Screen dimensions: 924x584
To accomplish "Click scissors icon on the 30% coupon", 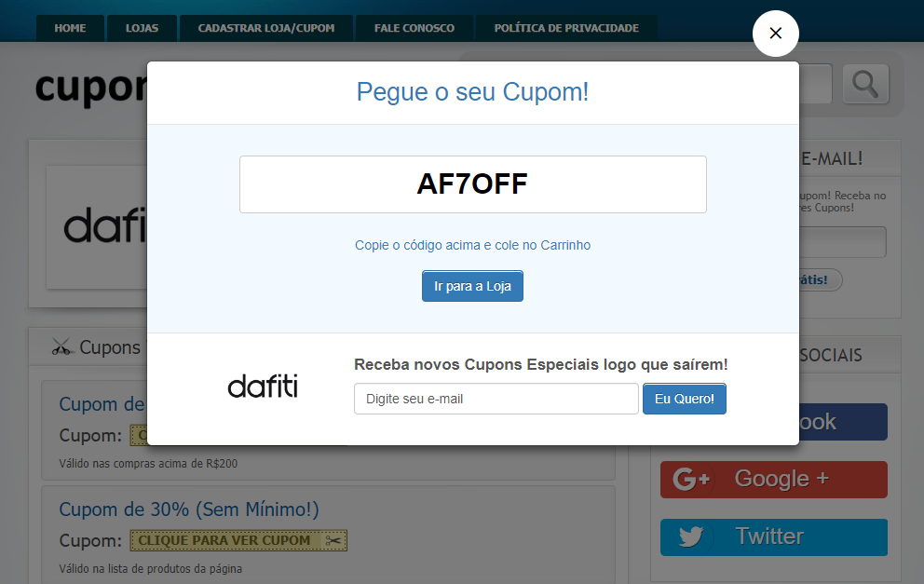I will [333, 540].
